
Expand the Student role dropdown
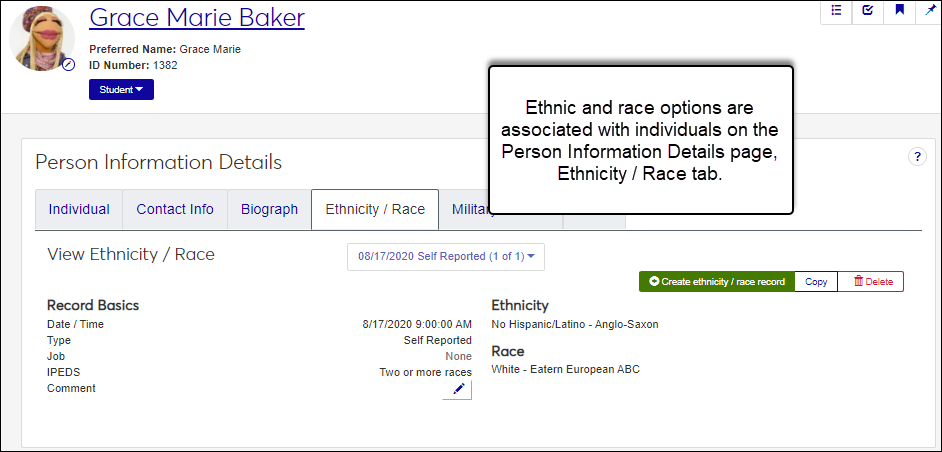(x=121, y=90)
